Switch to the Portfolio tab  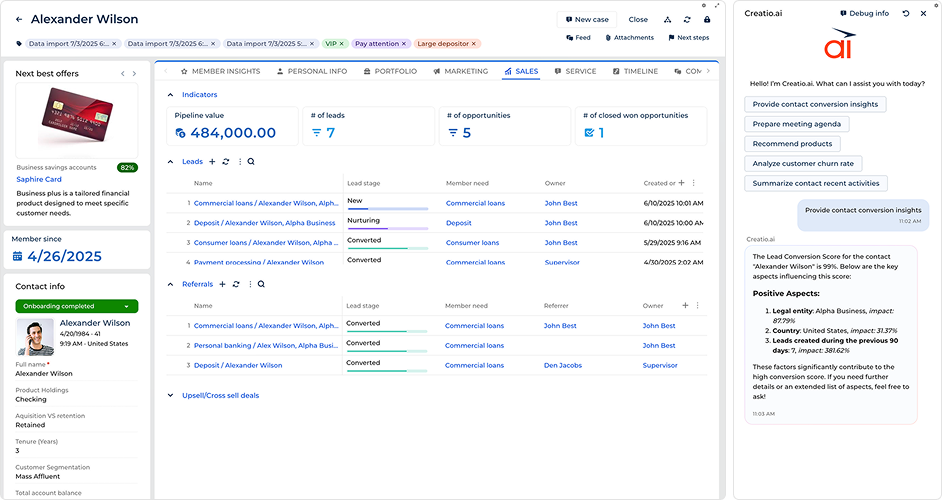click(390, 72)
